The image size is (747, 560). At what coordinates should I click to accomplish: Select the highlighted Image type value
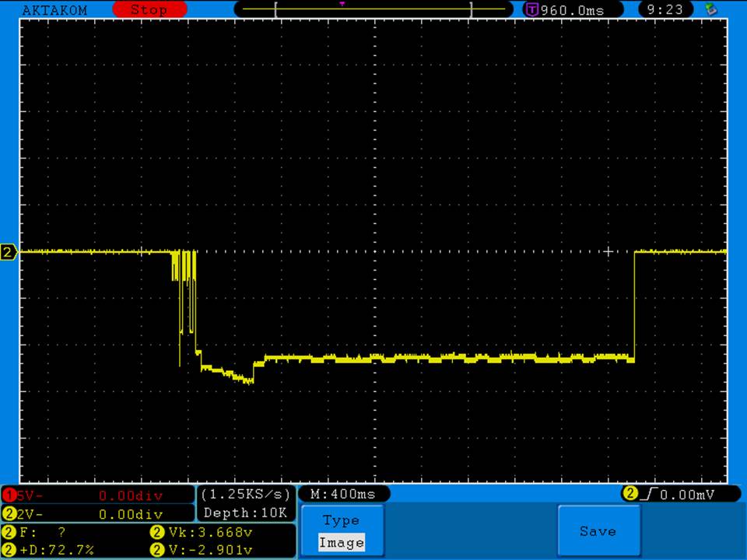point(341,543)
